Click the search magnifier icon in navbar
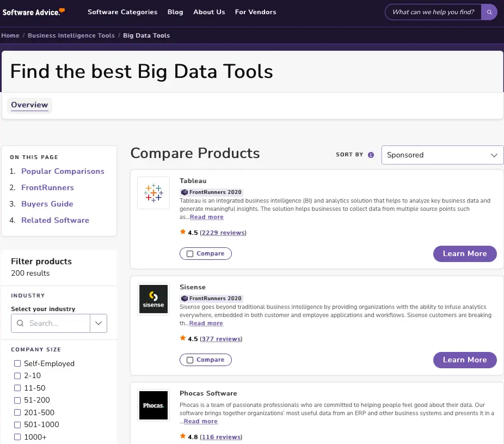This screenshot has width=504, height=444. coord(488,12)
